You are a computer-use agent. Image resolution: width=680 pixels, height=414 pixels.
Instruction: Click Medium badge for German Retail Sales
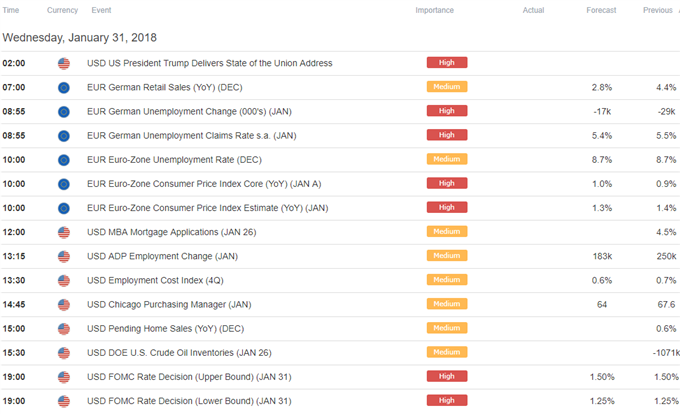coord(447,87)
